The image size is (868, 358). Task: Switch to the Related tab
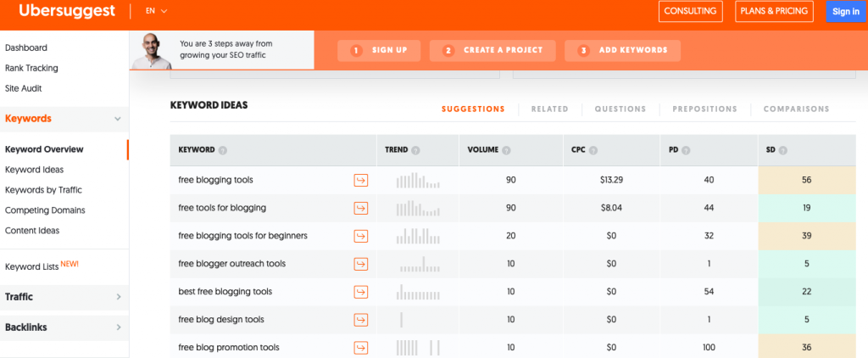click(549, 109)
